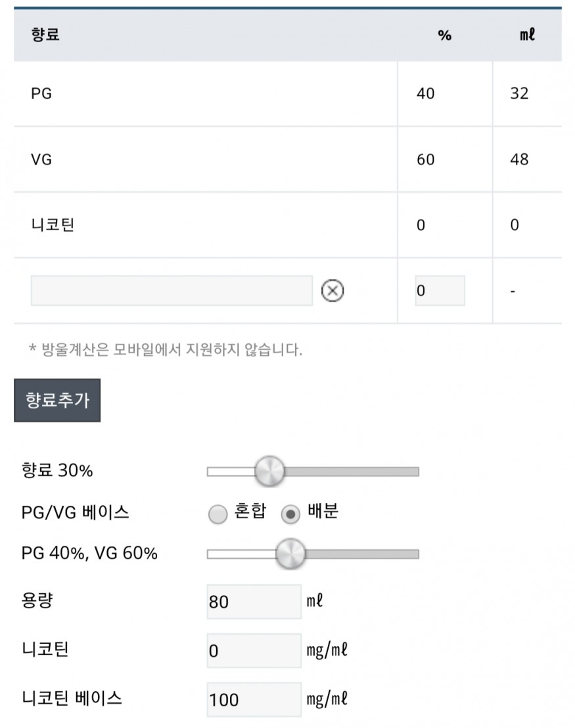Select the 혼합 radio button

218,514
